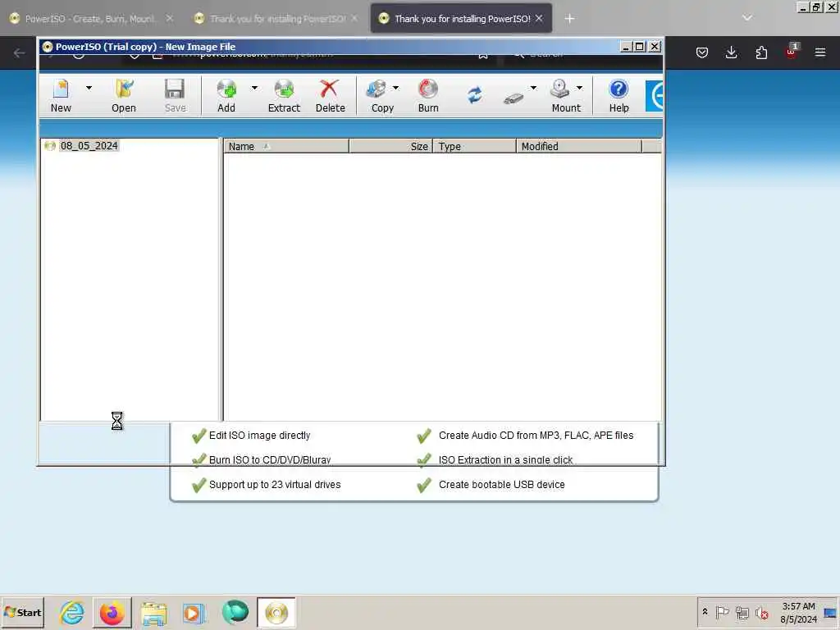Open the Firefox hamburger menu

[820, 52]
